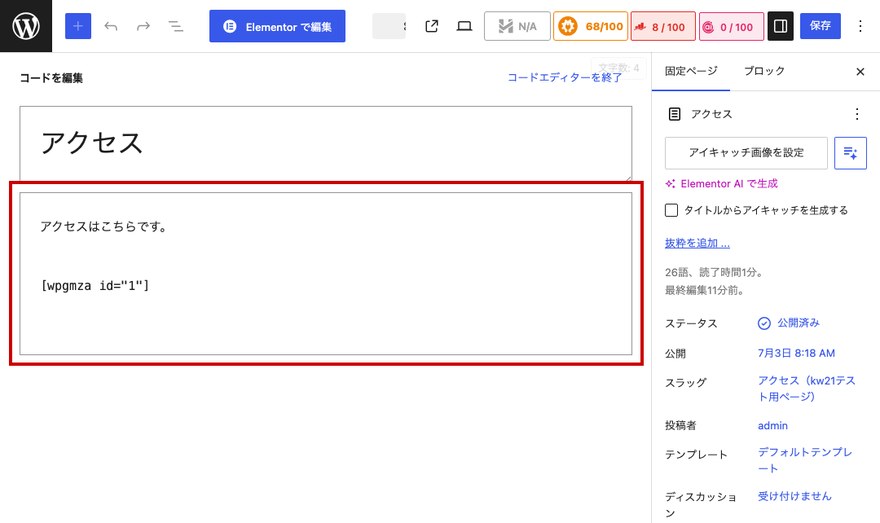The width and height of the screenshot is (880, 523).
Task: Open the document overview list icon
Action: [x=176, y=26]
